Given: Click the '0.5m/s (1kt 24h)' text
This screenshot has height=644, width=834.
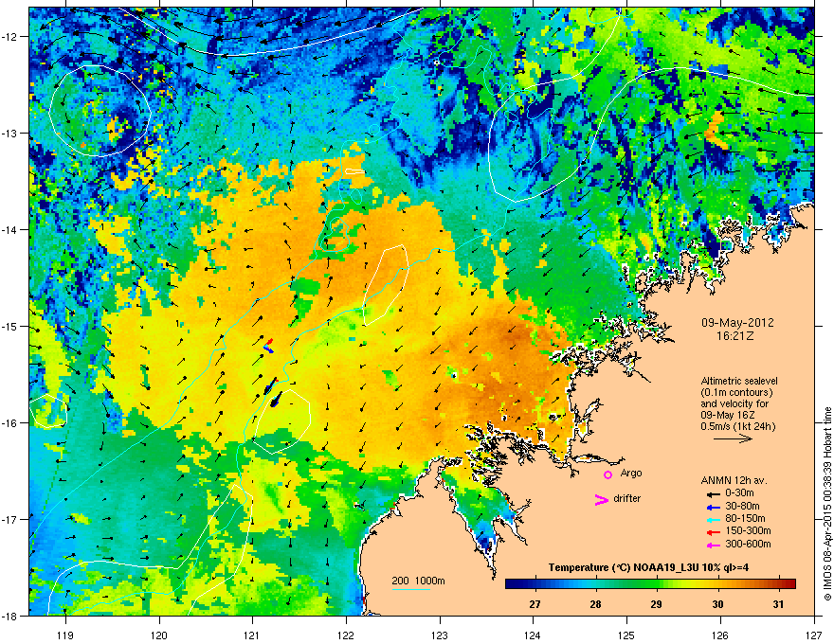Looking at the screenshot, I should pyautogui.click(x=737, y=426).
